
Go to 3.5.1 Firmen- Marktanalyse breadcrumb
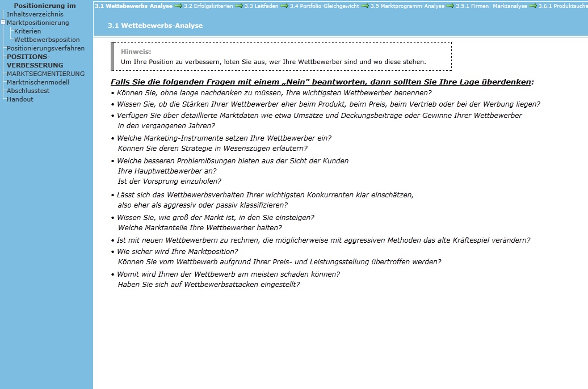(492, 6)
